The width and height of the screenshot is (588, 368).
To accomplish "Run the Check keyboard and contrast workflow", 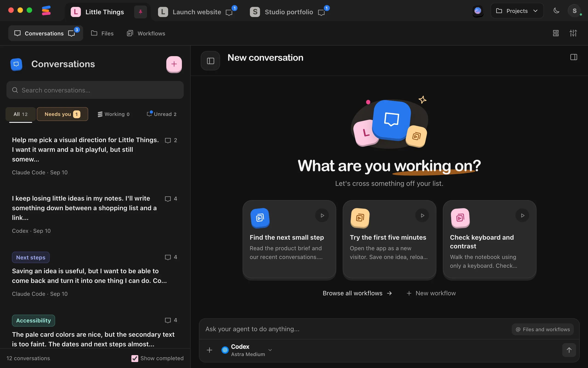I will [x=522, y=216].
